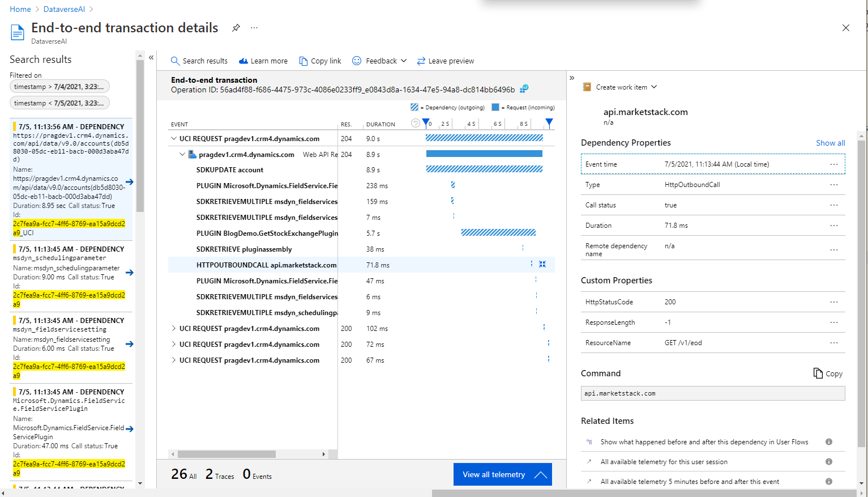Open ellipsis menu for Remote dependency name

834,250
